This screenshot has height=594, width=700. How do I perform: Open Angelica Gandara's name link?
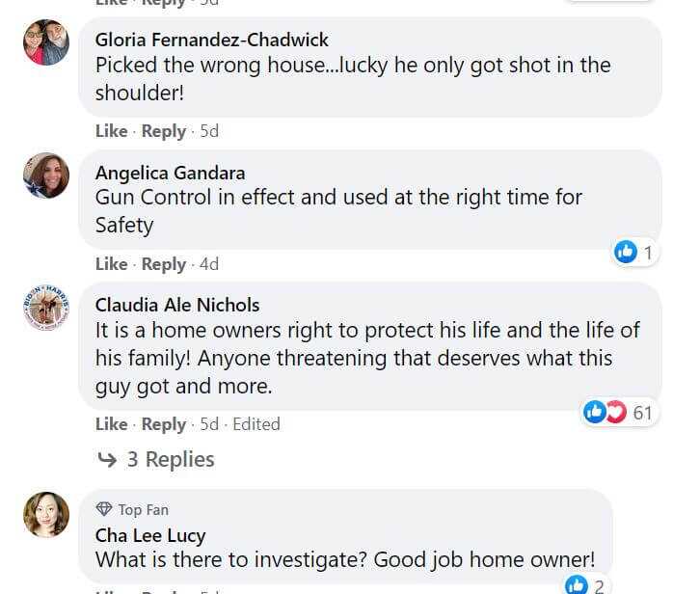click(170, 173)
